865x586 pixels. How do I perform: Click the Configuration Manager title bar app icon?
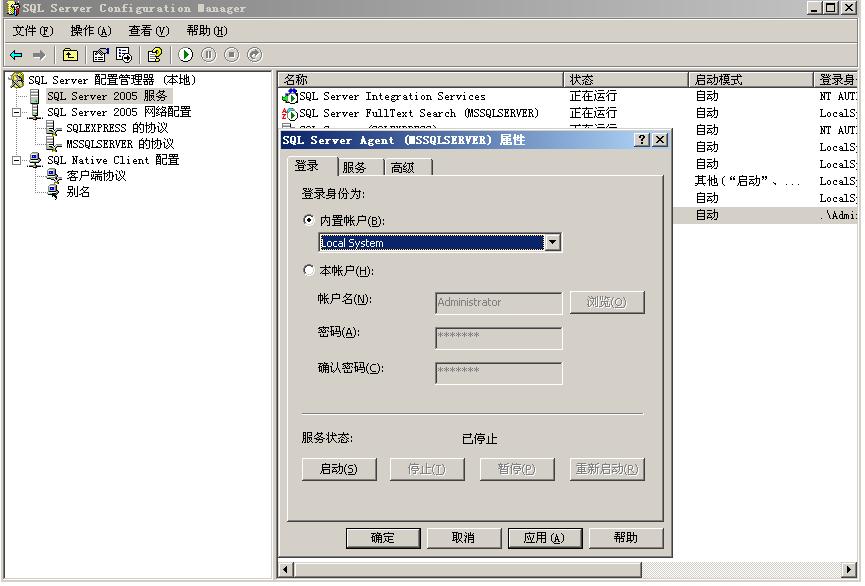pos(12,8)
